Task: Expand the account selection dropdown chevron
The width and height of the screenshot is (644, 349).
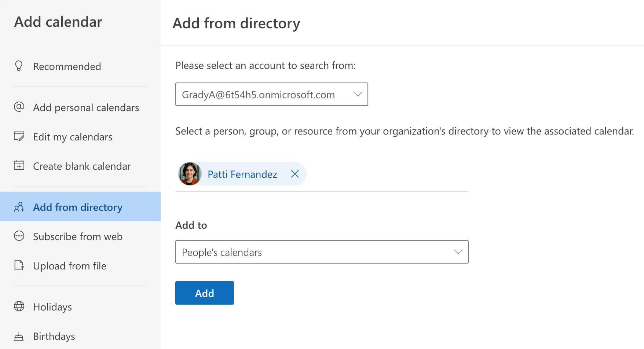Action: [x=358, y=95]
